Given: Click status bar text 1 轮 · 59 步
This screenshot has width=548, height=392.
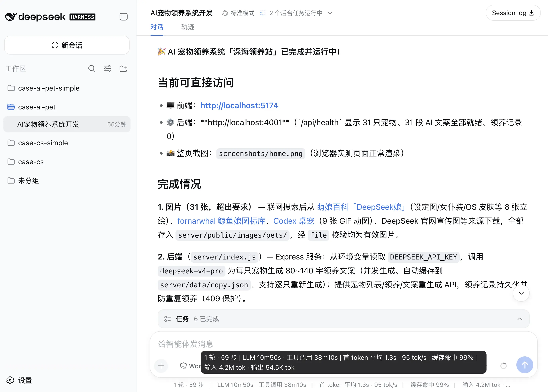Looking at the screenshot, I should [x=189, y=385].
